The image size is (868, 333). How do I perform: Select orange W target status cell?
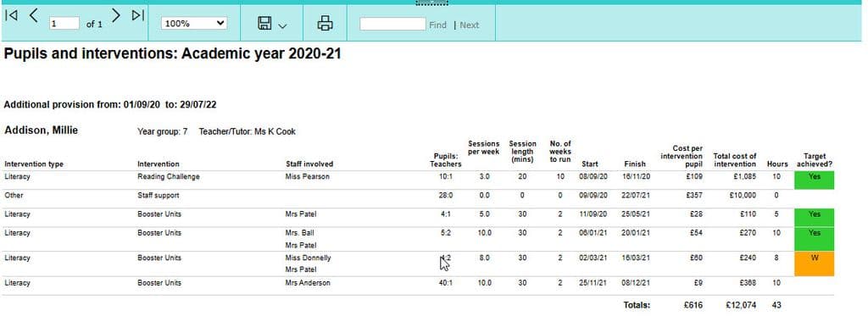click(x=814, y=264)
